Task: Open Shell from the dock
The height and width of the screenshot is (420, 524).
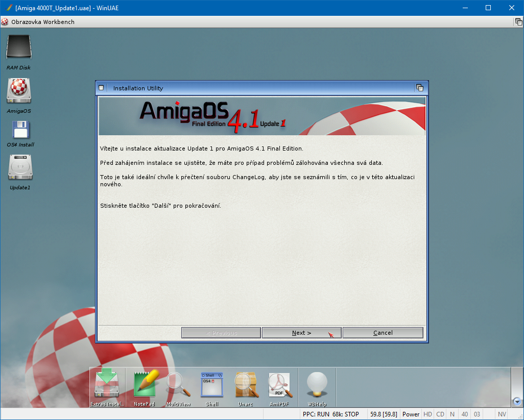Action: pos(212,385)
